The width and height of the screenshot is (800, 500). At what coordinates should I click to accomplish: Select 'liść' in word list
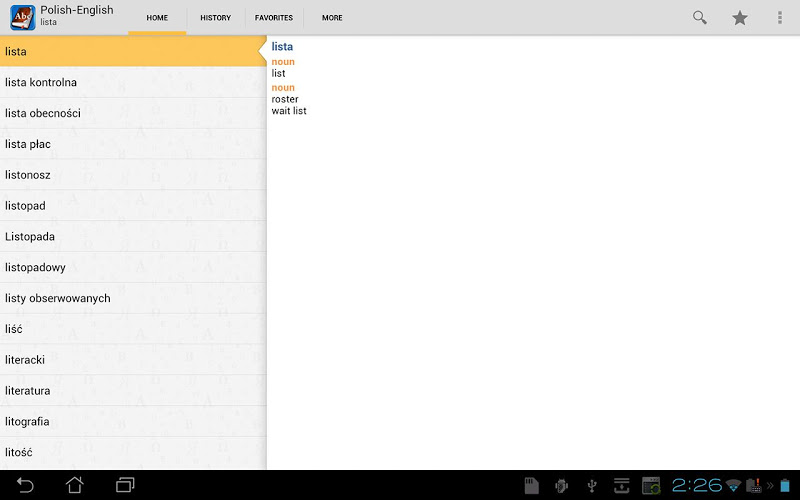133,329
